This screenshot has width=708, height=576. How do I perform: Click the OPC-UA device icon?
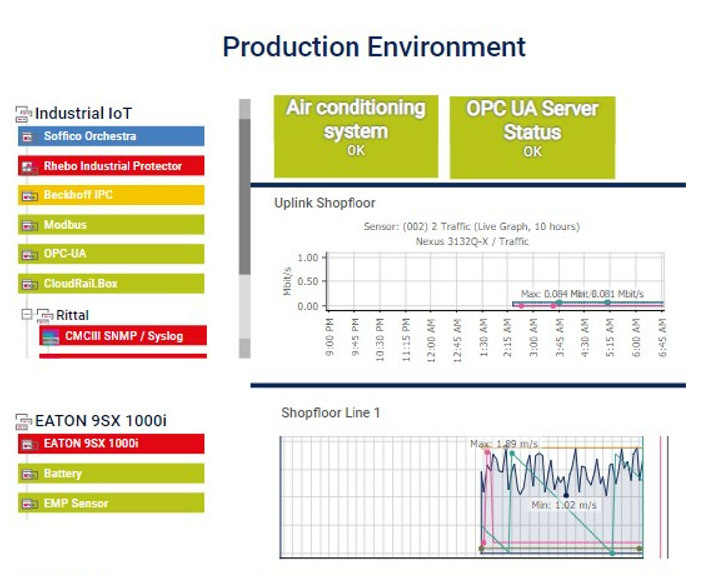pyautogui.click(x=26, y=255)
